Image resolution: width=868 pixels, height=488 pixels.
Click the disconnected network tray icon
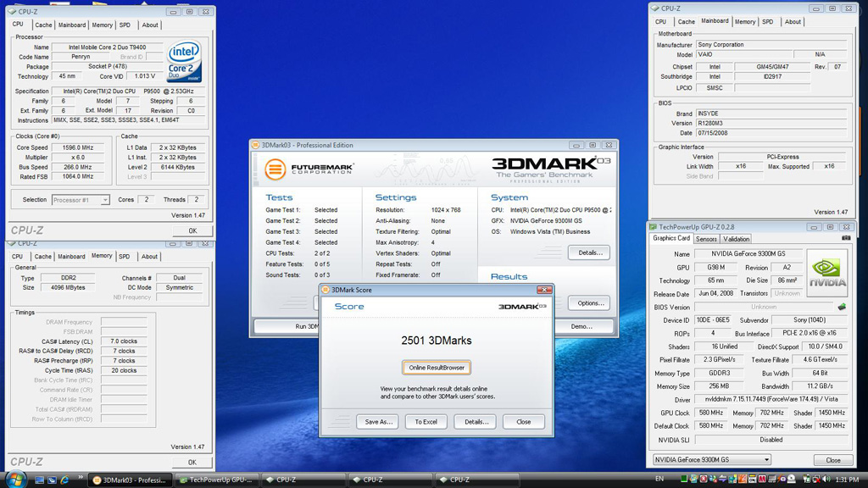[x=816, y=480]
